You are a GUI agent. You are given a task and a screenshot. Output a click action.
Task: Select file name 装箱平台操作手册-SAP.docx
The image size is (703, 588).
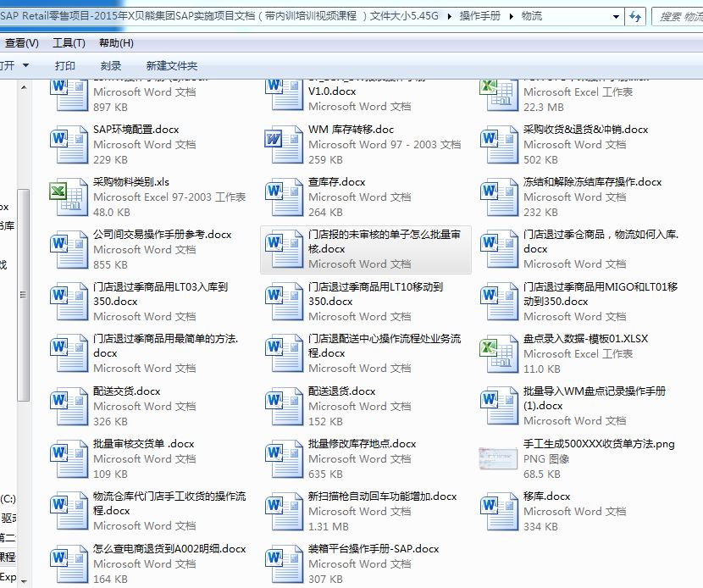tap(374, 549)
